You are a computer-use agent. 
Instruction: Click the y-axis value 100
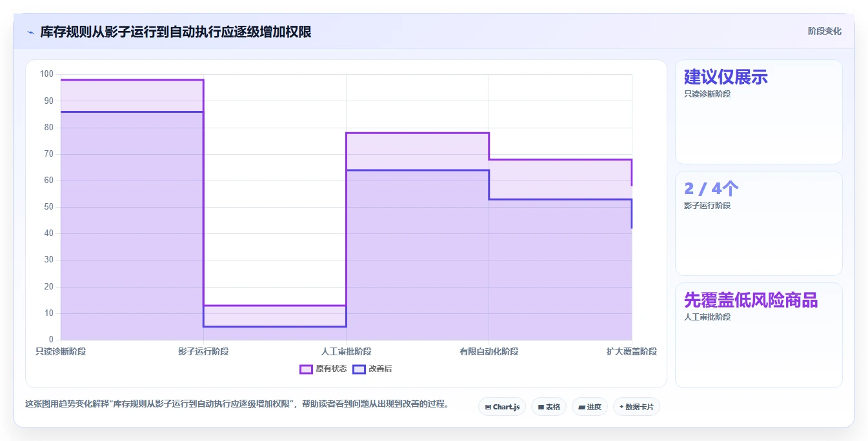(x=46, y=74)
